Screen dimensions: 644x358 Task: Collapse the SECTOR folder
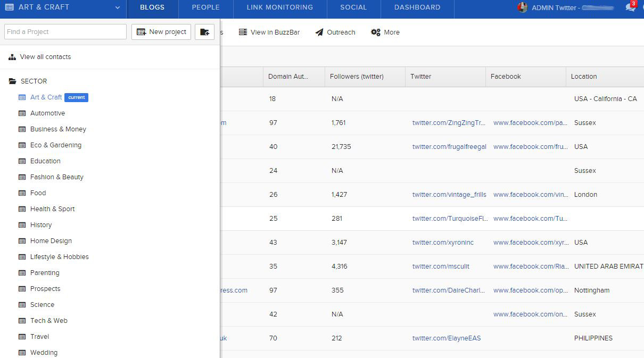[x=34, y=81]
